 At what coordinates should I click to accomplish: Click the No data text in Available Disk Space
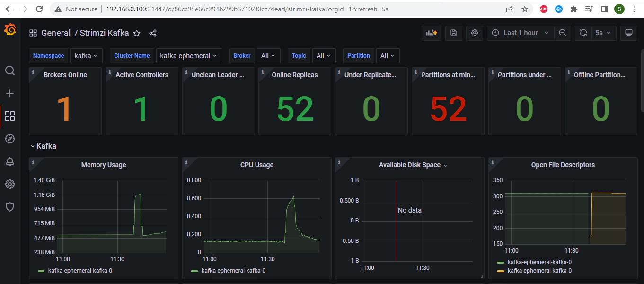click(x=410, y=210)
